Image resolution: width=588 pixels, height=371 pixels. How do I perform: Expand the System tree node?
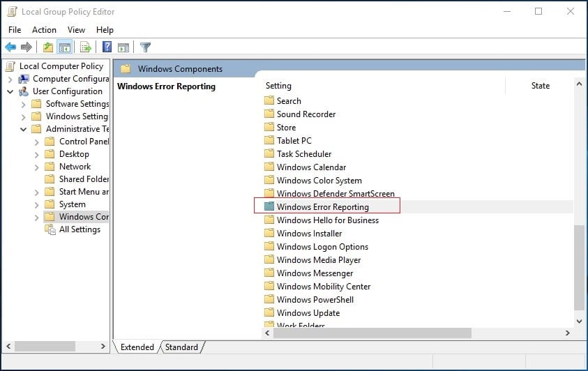tap(37, 205)
